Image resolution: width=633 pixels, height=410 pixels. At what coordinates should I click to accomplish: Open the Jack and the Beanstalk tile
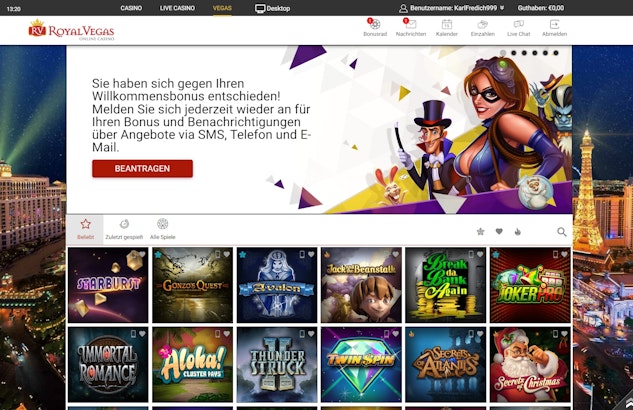pos(361,285)
